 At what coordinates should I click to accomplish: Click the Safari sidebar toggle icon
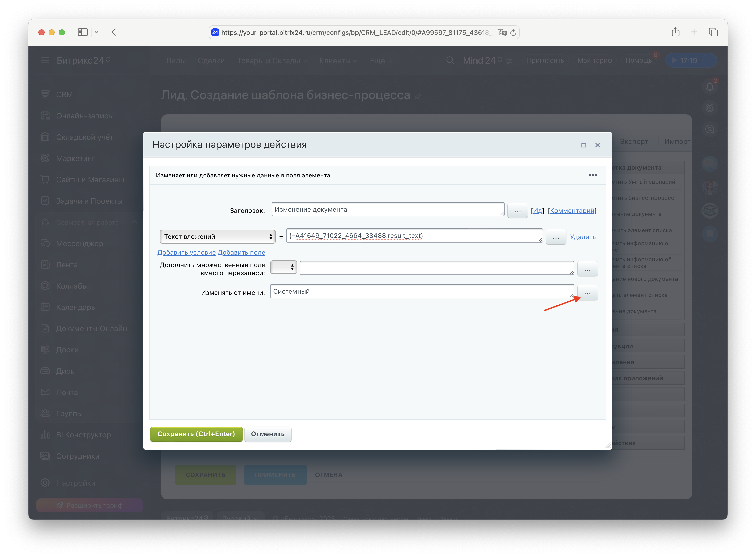pyautogui.click(x=83, y=32)
